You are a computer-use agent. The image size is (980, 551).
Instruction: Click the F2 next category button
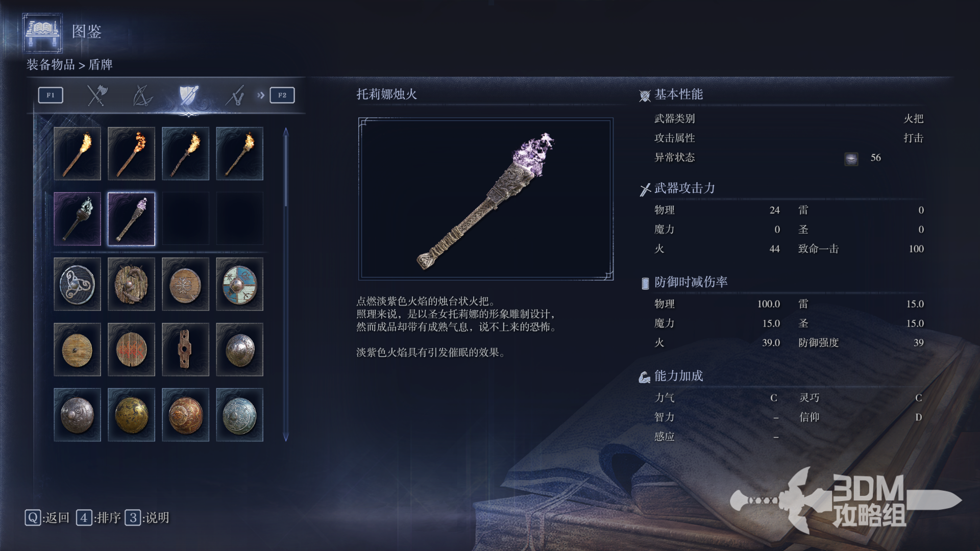pos(282,95)
